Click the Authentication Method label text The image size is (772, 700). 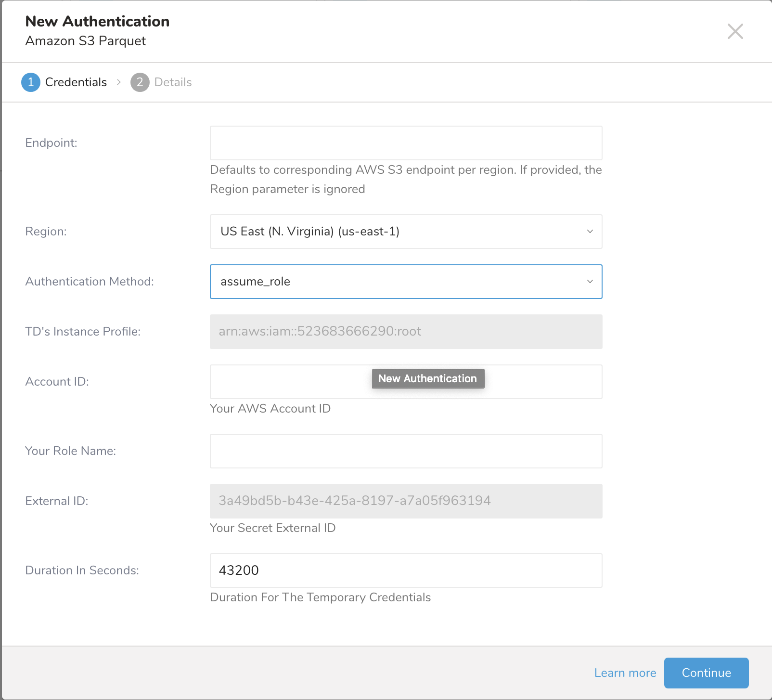pos(90,282)
